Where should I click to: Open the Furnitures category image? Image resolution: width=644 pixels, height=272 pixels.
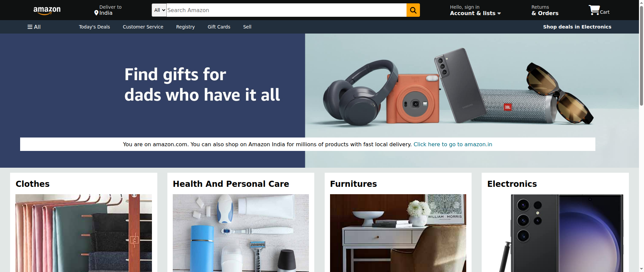398,233
